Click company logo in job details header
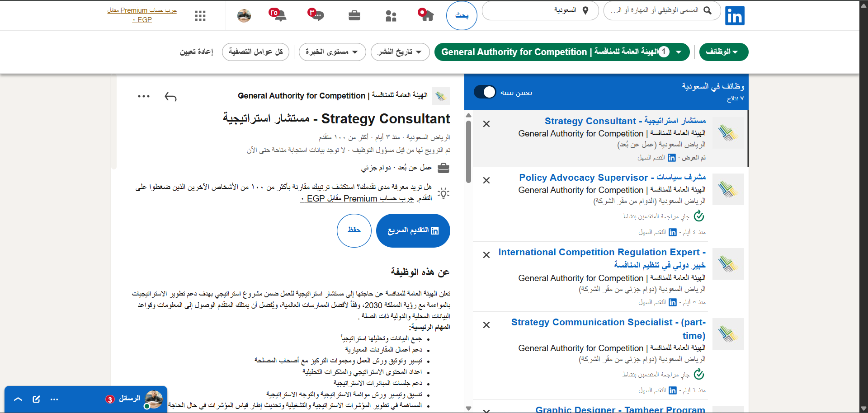Viewport: 868px width, 413px height. click(x=441, y=96)
